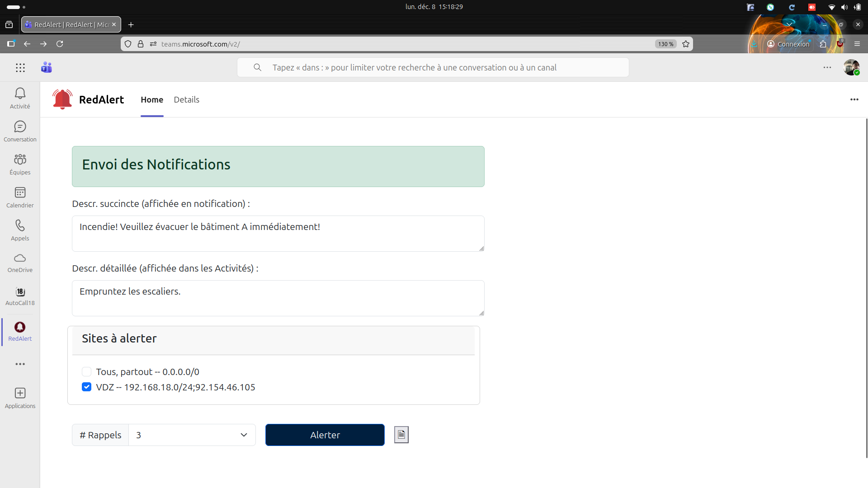Uncheck the VDZ site checkbox
Image resolution: width=868 pixels, height=488 pixels.
pyautogui.click(x=86, y=387)
